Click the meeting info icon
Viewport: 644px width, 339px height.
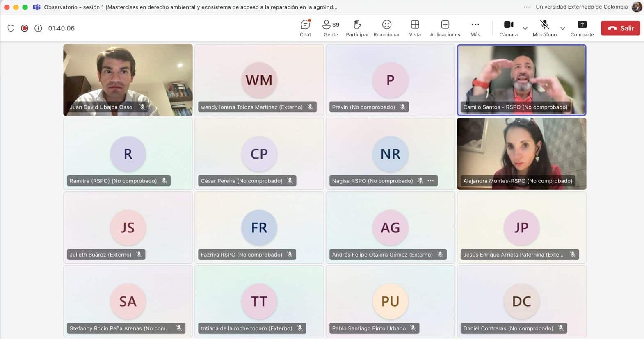(38, 28)
